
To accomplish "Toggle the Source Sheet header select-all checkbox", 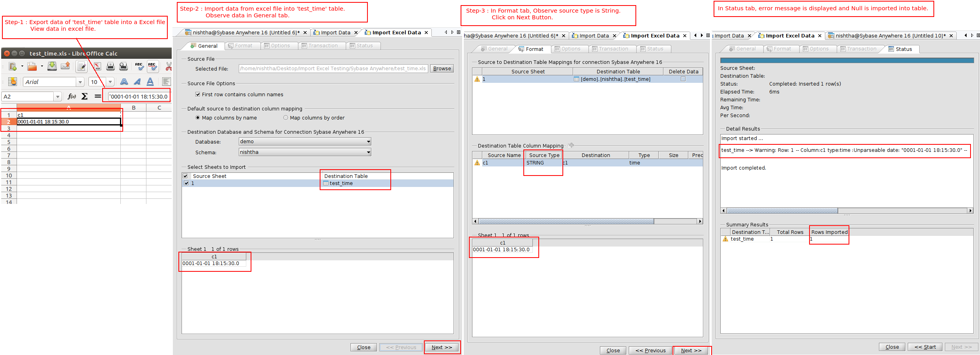I will (x=185, y=176).
